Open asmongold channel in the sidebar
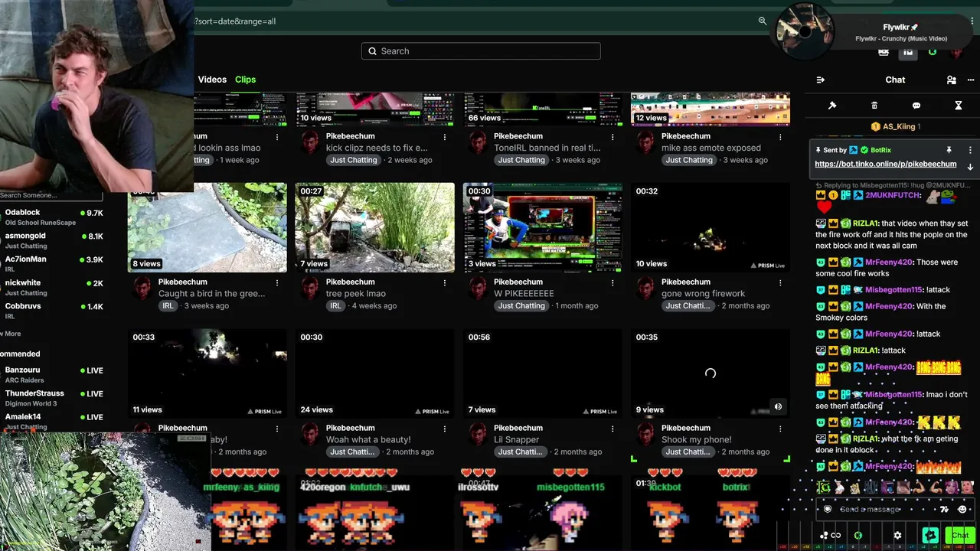 pyautogui.click(x=52, y=240)
